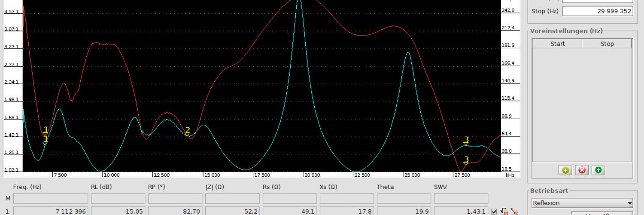Click marker 1 Theta value 19,9

coord(404,211)
